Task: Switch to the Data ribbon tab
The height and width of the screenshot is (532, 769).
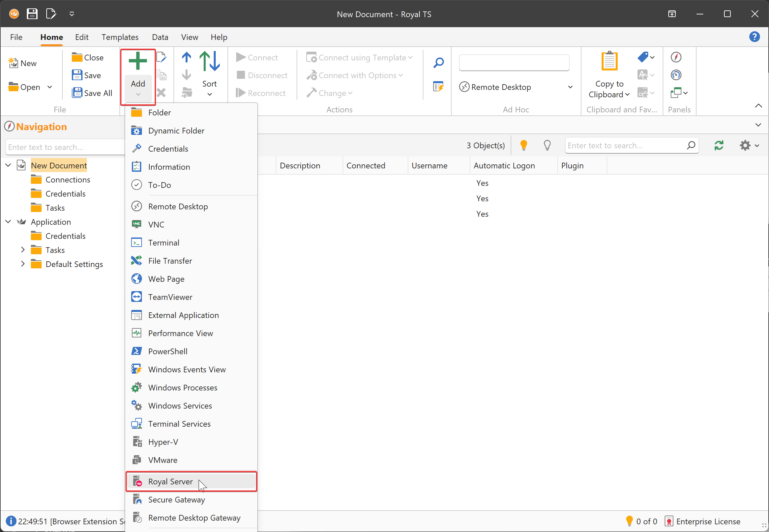Action: 160,37
